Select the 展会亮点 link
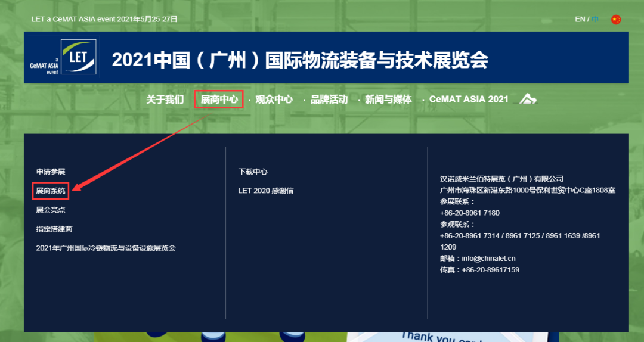This screenshot has height=342, width=644. tap(51, 210)
